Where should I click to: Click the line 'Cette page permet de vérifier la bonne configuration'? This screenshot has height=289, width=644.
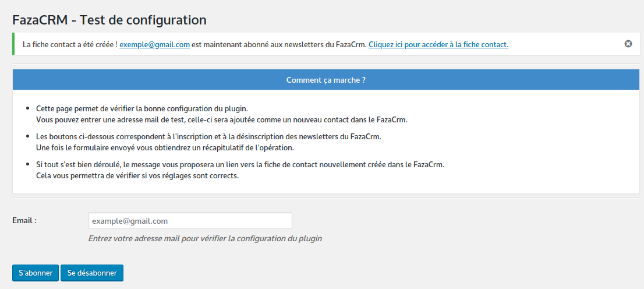click(142, 109)
